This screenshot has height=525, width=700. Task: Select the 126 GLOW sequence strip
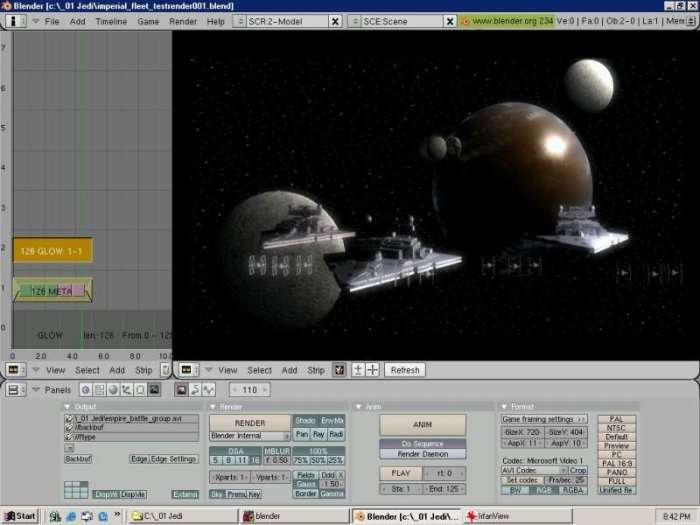(x=52, y=251)
